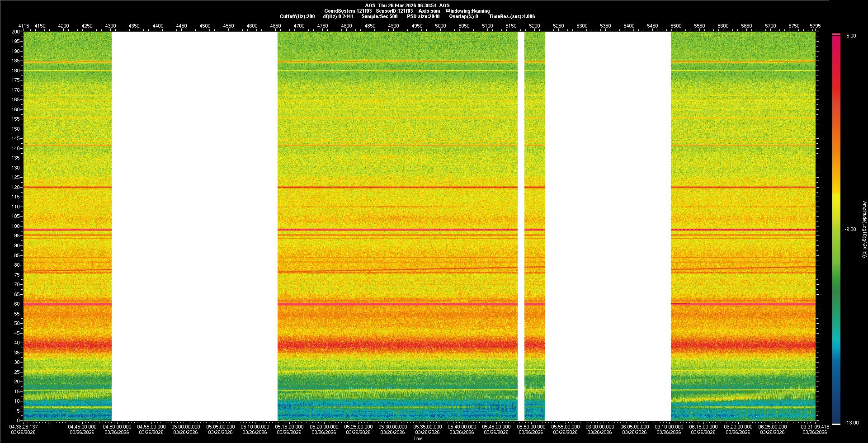Select the top axis tick "5200"
The image size is (868, 443).
[x=534, y=26]
